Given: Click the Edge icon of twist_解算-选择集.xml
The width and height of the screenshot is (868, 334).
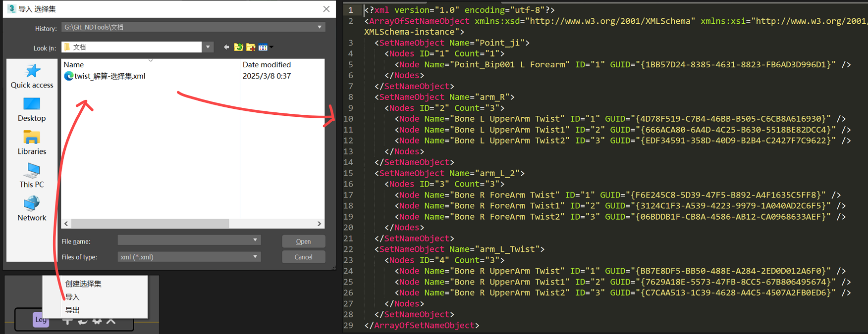Looking at the screenshot, I should click(x=68, y=76).
